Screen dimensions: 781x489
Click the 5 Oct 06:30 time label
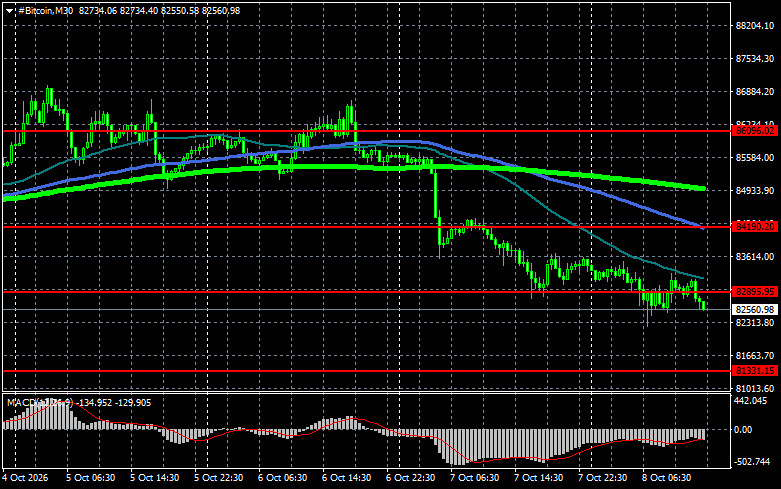[91, 478]
